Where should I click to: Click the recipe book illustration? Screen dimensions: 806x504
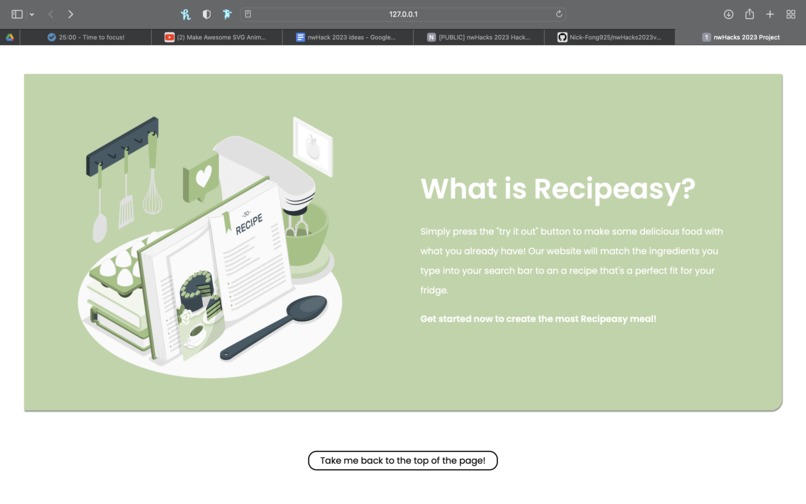tap(210, 247)
